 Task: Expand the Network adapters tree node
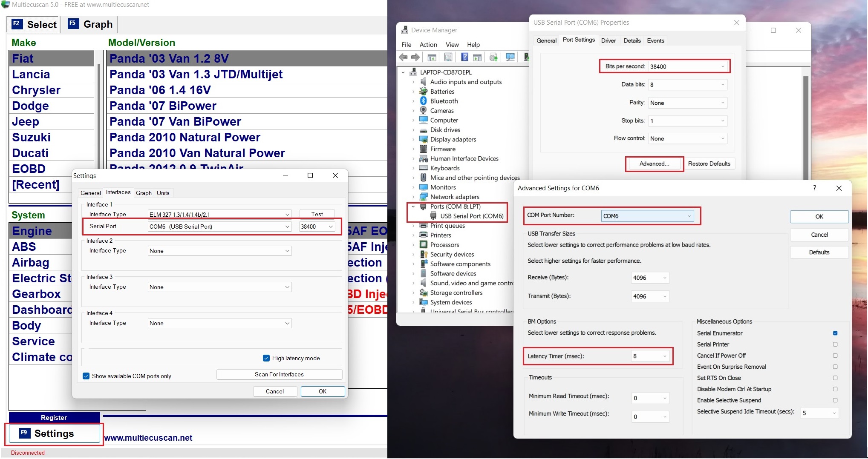413,197
